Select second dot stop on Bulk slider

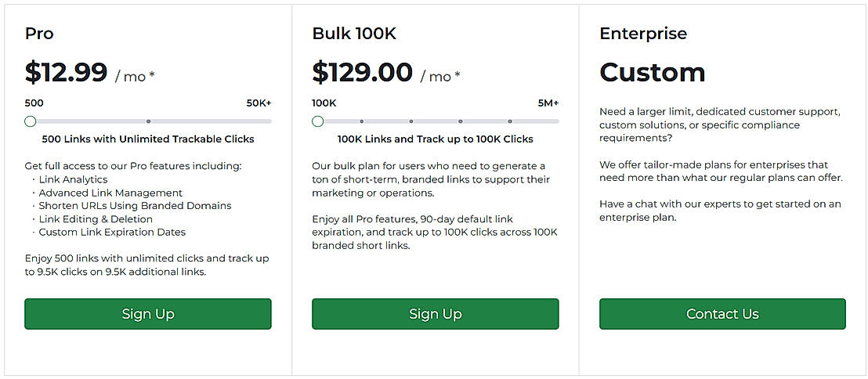click(410, 121)
